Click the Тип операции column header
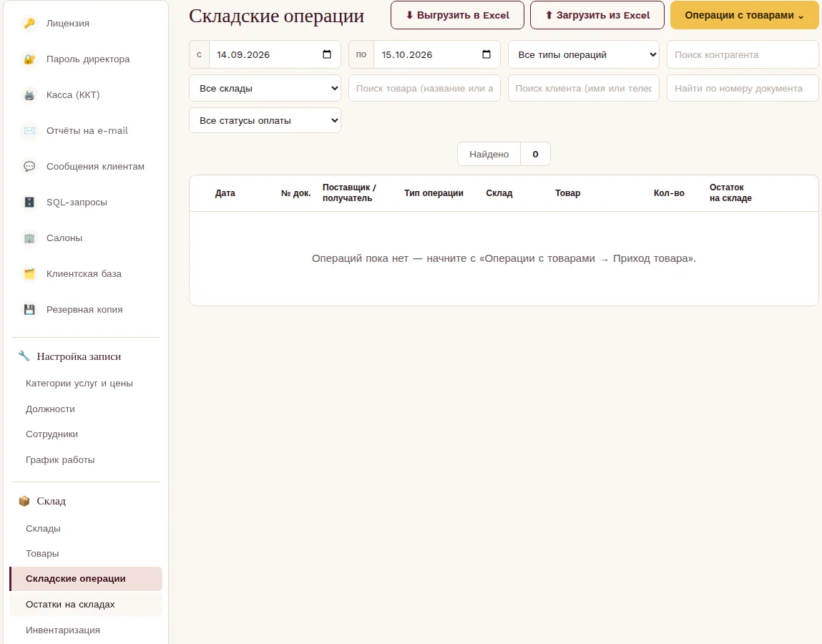The image size is (822, 644). [x=434, y=193]
